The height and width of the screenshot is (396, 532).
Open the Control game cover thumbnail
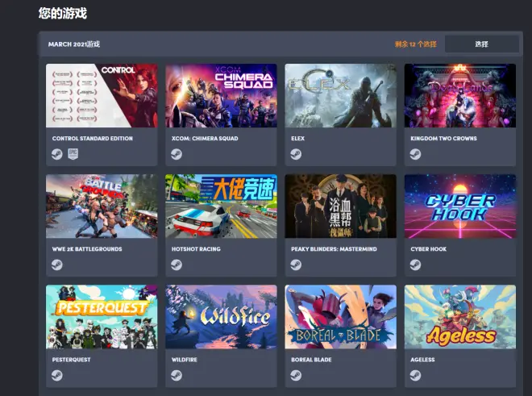click(x=102, y=95)
